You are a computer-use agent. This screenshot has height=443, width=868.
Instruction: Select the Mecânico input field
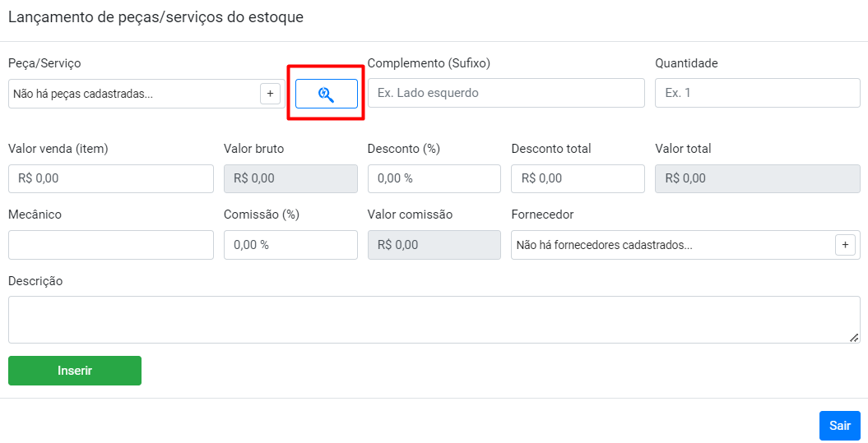point(111,245)
